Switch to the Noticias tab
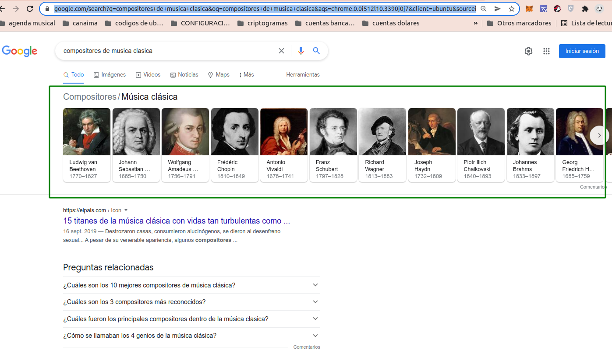Screen dimensions: 612x364 [x=184, y=75]
